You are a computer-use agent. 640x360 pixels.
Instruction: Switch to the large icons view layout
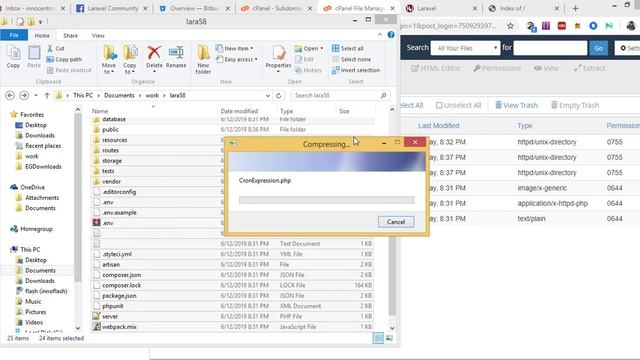click(x=389, y=338)
